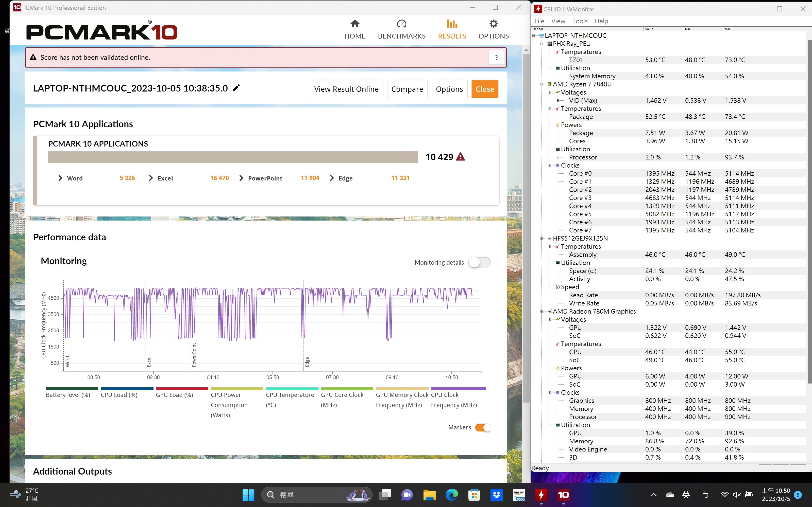Click the warning triangle beside score 10 429
The width and height of the screenshot is (812, 507).
[461, 156]
